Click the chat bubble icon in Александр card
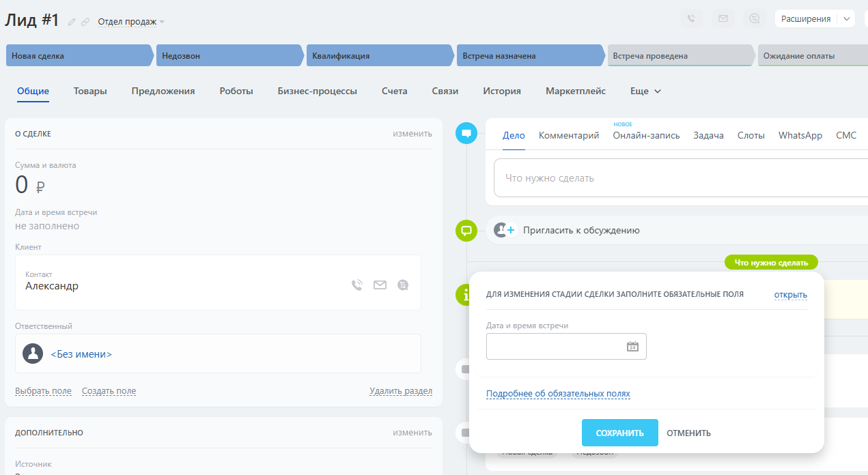Image resolution: width=868 pixels, height=475 pixels. 403,285
